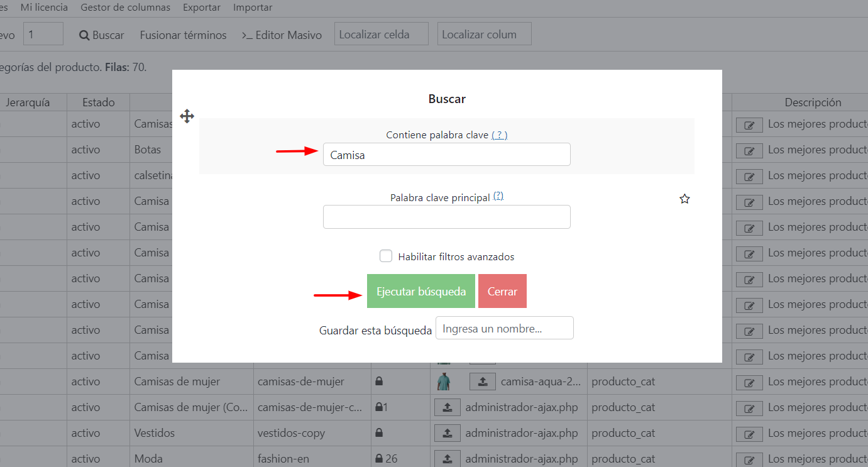Open description editor icon in Botas row

[749, 150]
